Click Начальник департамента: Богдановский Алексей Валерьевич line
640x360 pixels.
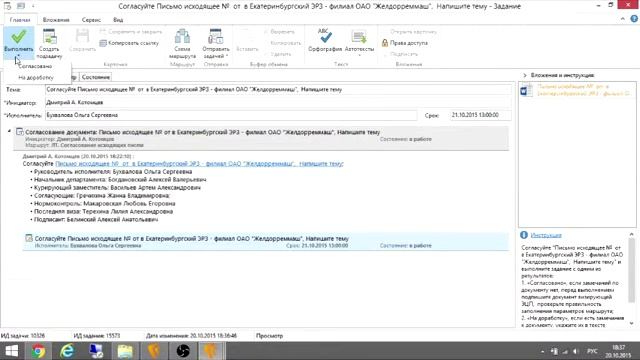(x=120, y=180)
